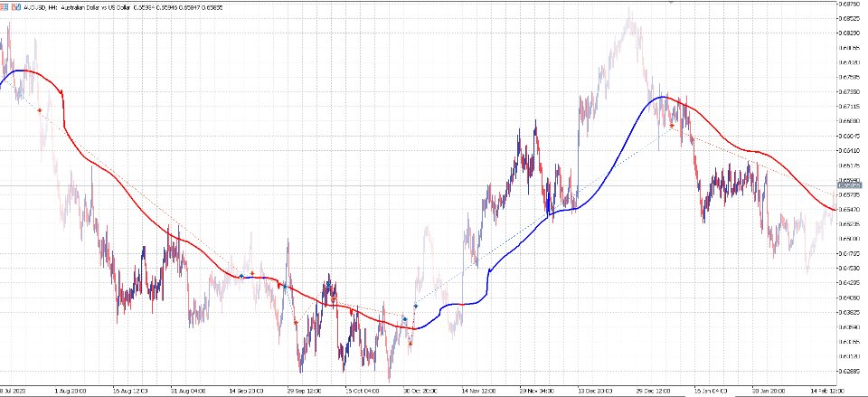Click the 0.69750 price label on the scale
Image resolution: width=868 pixels, height=397 pixels.
point(850,4)
